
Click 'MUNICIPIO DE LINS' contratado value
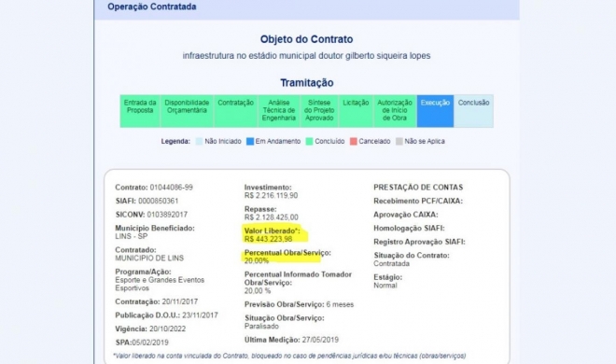[149, 259]
